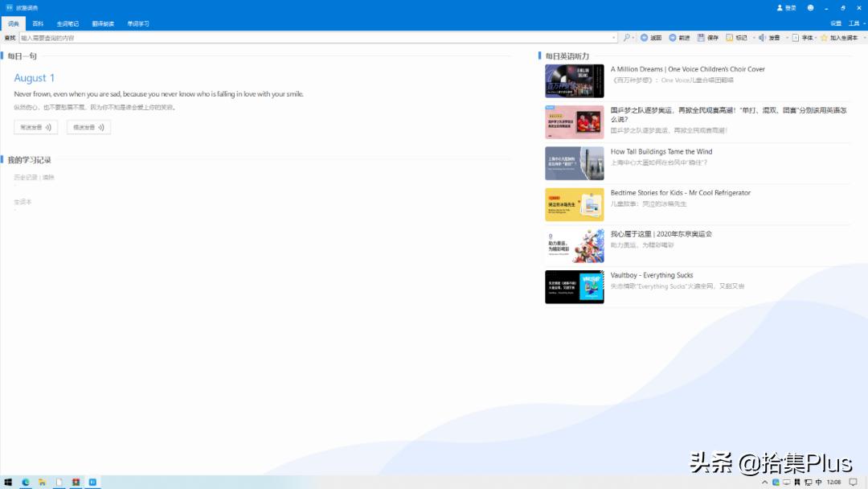Play 常速发音 normal speed pronunciation
868x489 pixels.
[35, 127]
